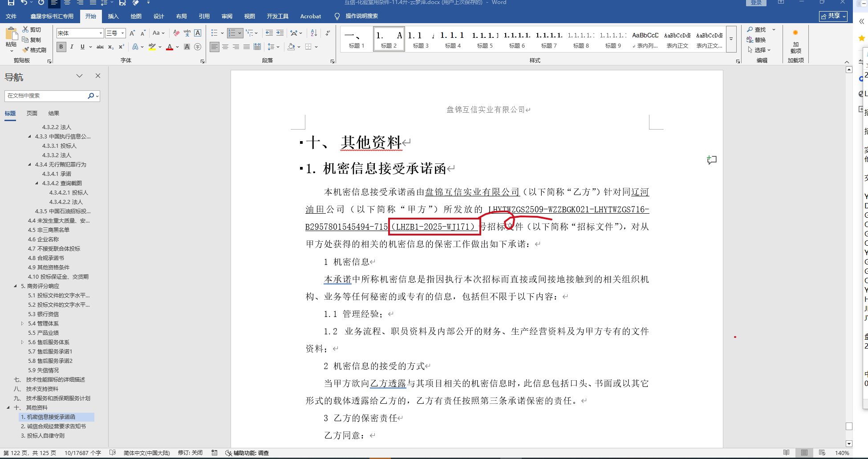Show or hide paragraph marks
This screenshot has height=459, width=868.
pos(328,33)
